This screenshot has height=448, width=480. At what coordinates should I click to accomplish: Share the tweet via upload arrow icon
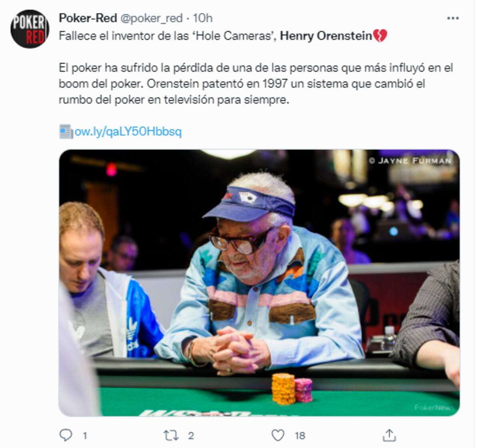[x=389, y=435]
